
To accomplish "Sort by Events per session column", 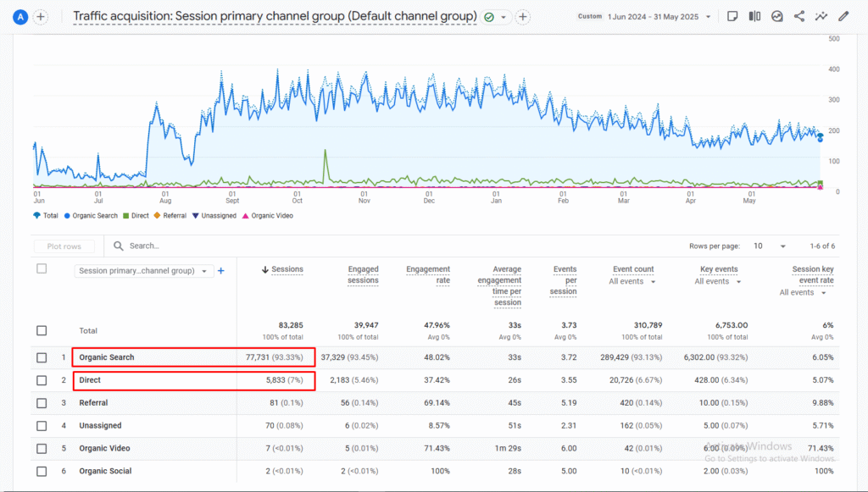I will (x=564, y=280).
